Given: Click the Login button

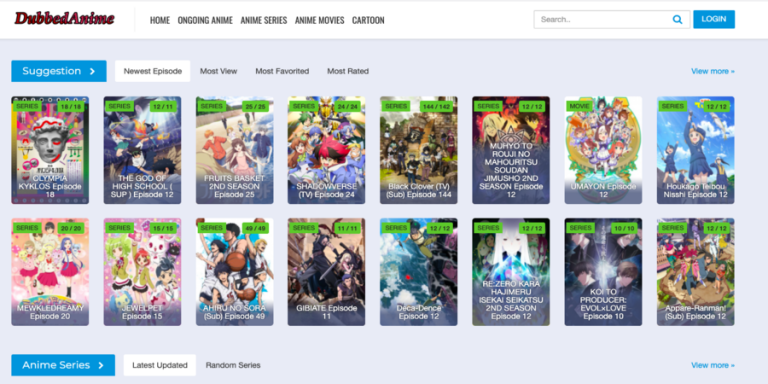Looking at the screenshot, I should coord(714,20).
